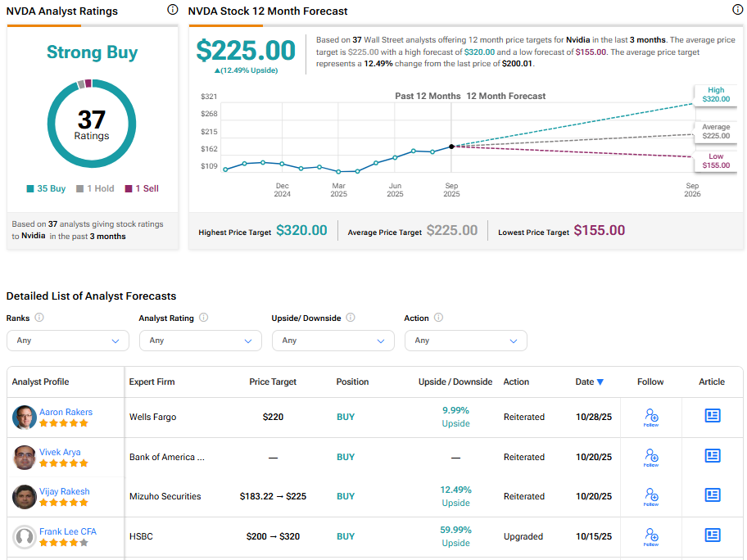
Task: Open the Analyst Rating filter dropdown
Action: click(x=201, y=341)
